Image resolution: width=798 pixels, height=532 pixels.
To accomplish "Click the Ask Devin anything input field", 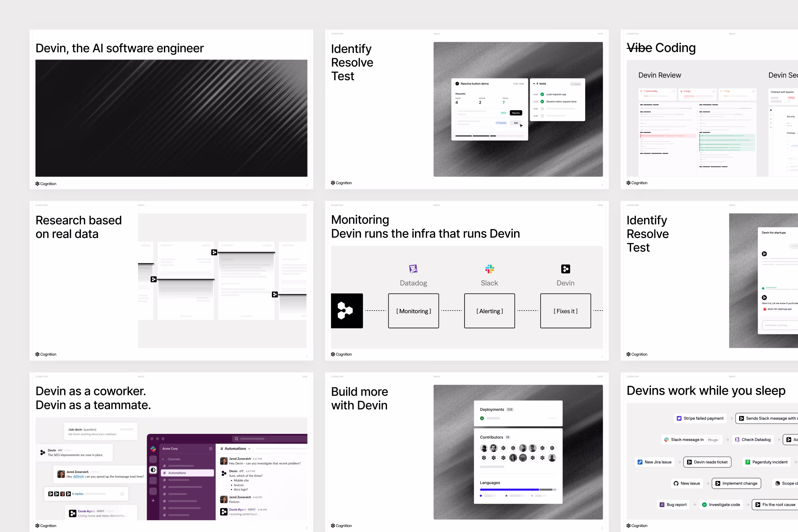I will click(x=780, y=325).
